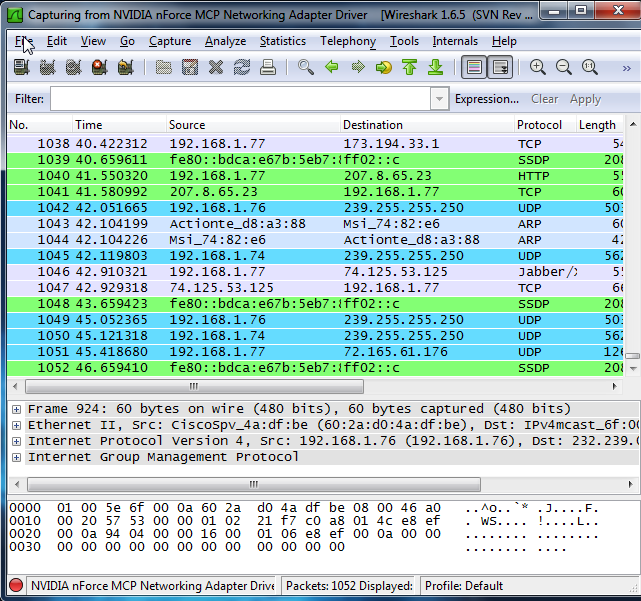
Task: Go back in packet history arrow
Action: coord(332,67)
